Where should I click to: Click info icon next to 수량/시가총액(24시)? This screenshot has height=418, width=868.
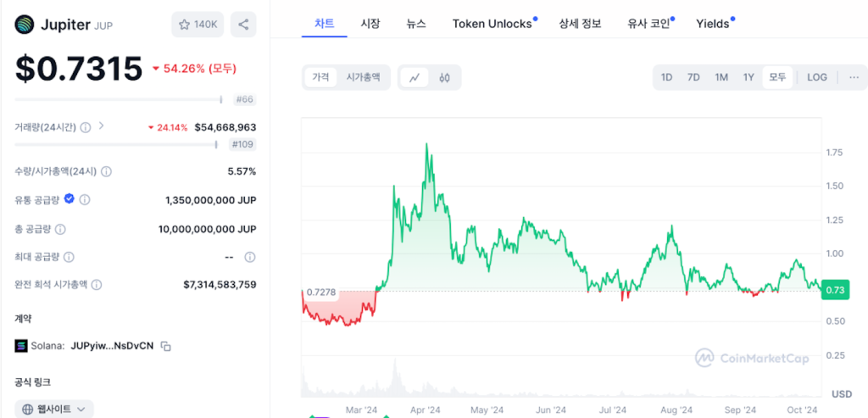pos(106,171)
